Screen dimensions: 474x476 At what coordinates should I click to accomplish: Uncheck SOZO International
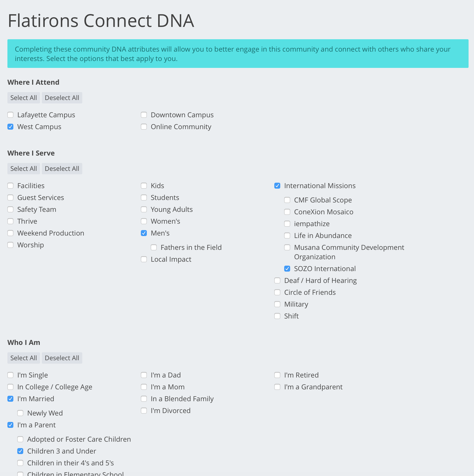[x=287, y=269]
